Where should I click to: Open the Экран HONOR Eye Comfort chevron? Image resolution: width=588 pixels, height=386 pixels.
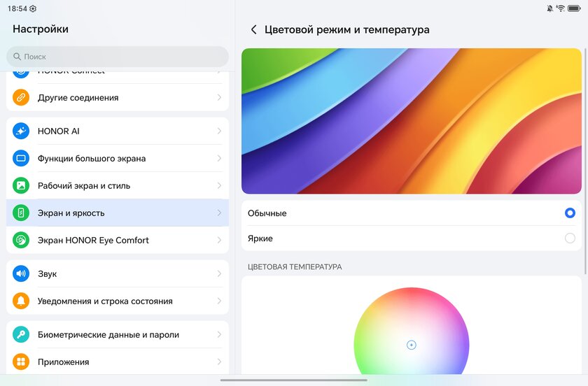pyautogui.click(x=219, y=241)
